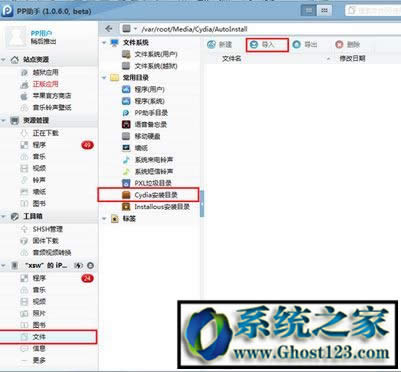Click the PP用户 avatar picture
The width and height of the screenshot is (401, 372).
pyautogui.click(x=15, y=37)
